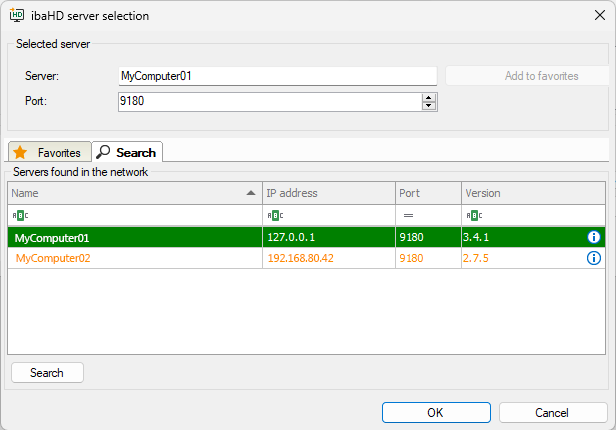Open info for MyComputer02 server row
This screenshot has height=430, width=616.
tap(594, 258)
